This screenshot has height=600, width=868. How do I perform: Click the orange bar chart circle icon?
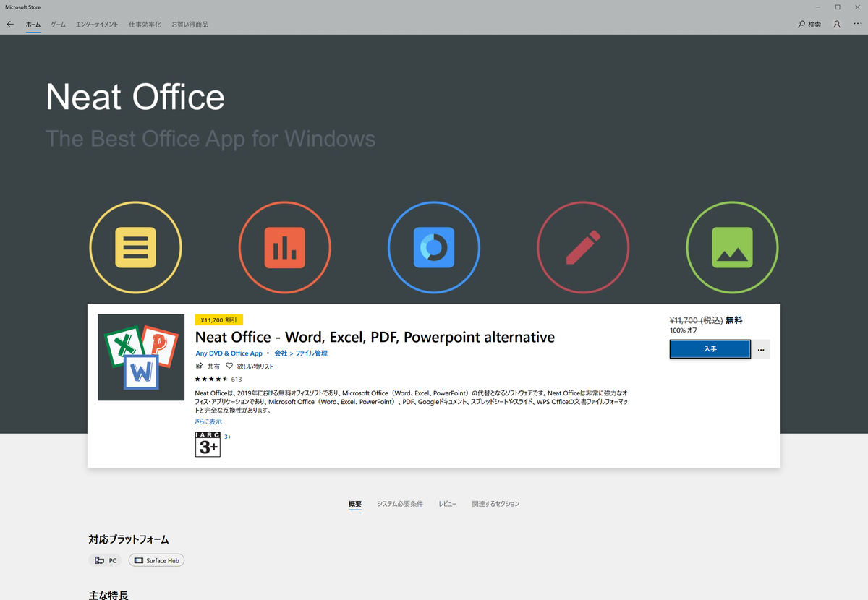tap(284, 248)
